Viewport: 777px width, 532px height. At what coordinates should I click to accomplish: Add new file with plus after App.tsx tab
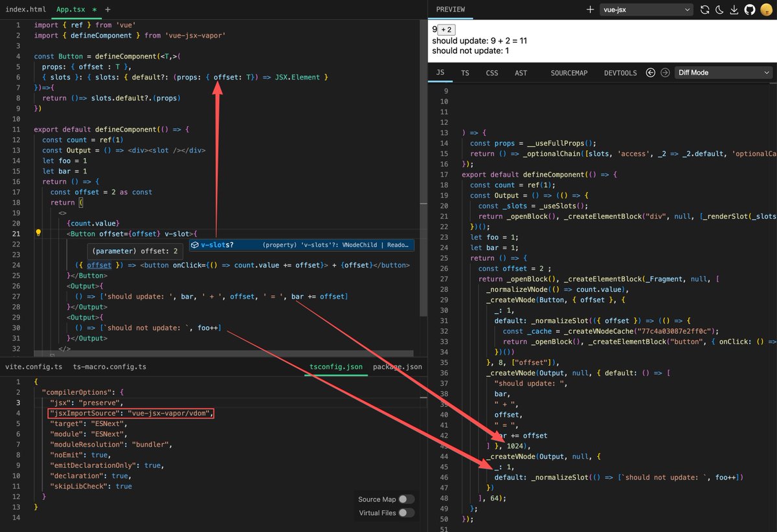[107, 10]
